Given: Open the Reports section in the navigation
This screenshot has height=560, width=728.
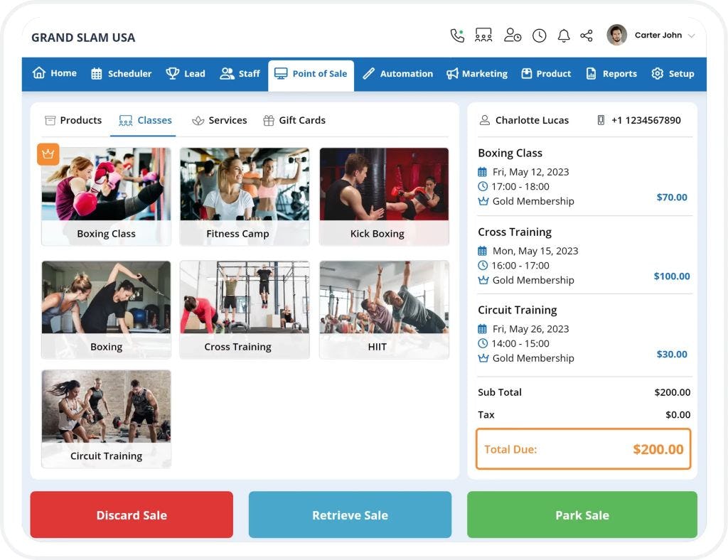Looking at the screenshot, I should 611,73.
